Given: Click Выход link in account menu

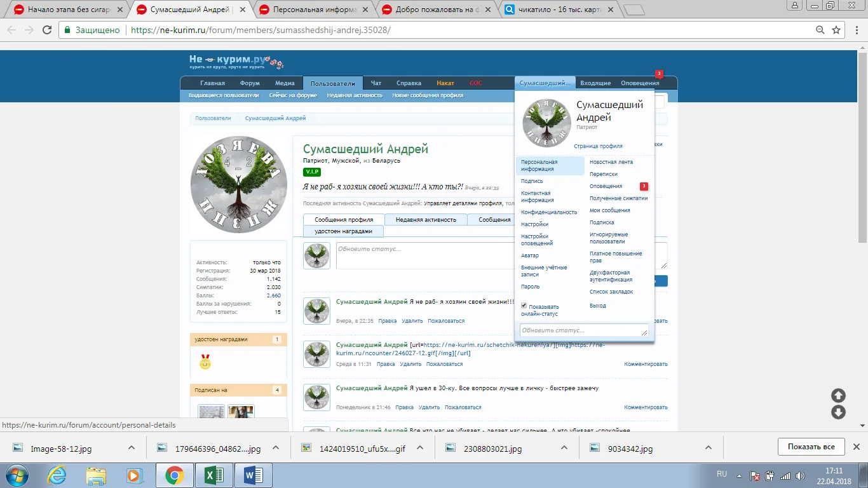Looking at the screenshot, I should click(597, 306).
